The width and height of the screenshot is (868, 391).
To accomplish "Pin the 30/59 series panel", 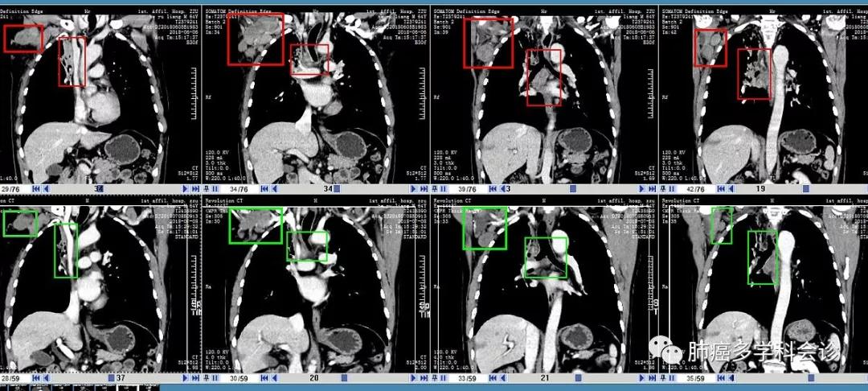I will tap(206, 378).
